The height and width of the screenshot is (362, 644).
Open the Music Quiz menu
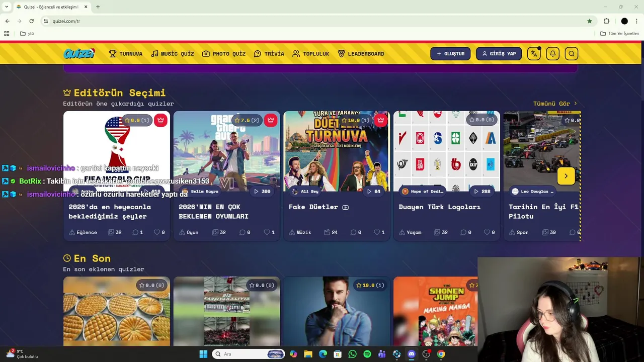[x=173, y=54]
